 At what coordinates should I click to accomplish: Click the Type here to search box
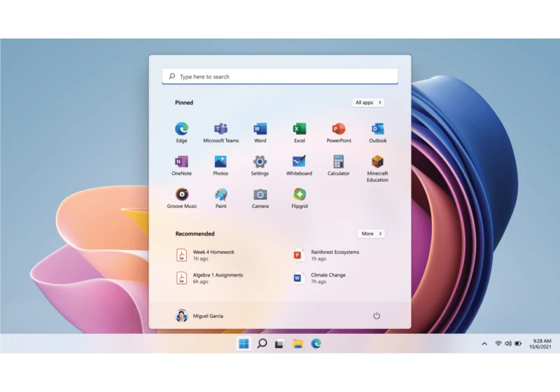(x=280, y=76)
